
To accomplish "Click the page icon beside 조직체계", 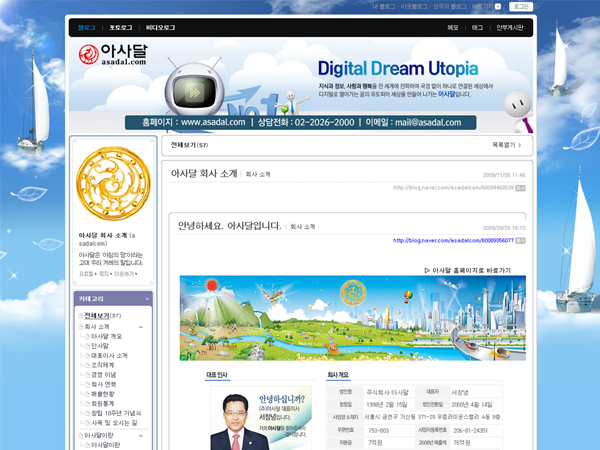I will pyautogui.click(x=88, y=365).
